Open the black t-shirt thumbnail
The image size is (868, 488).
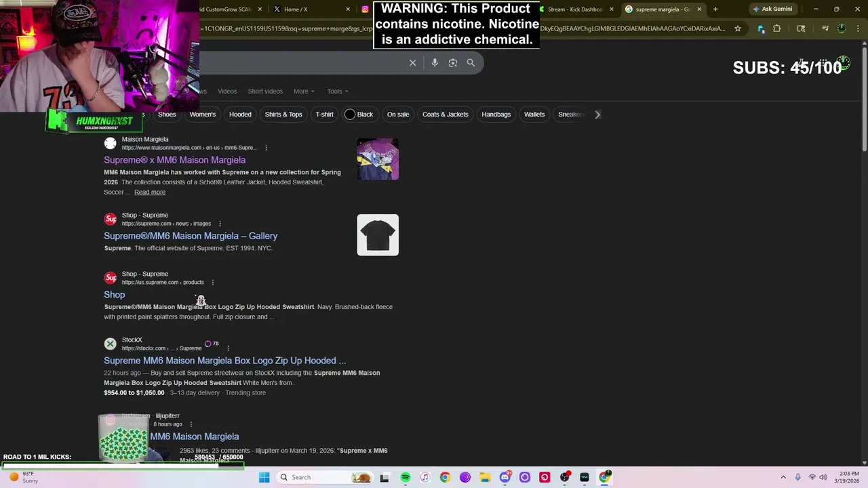click(378, 235)
